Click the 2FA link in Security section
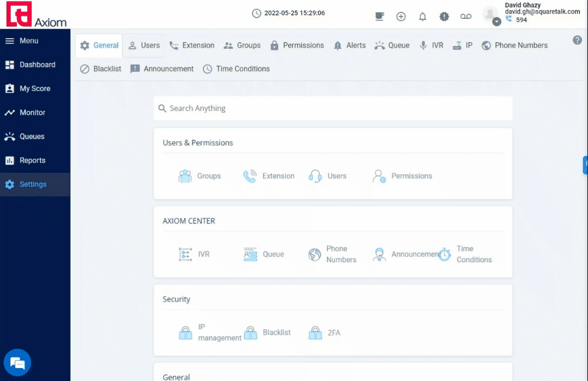 334,333
